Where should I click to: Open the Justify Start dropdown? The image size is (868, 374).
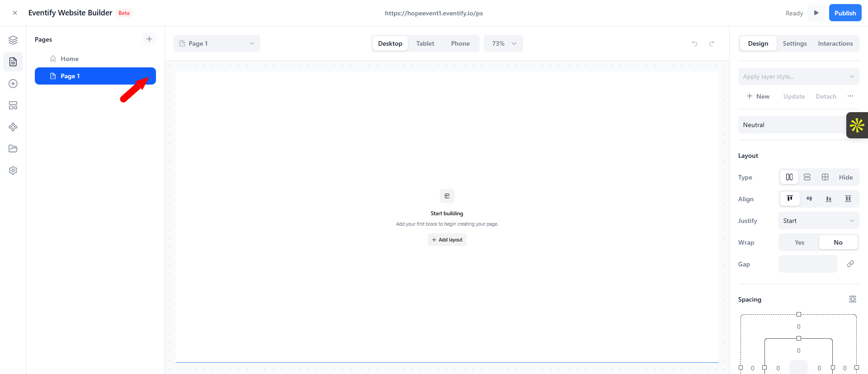point(819,221)
